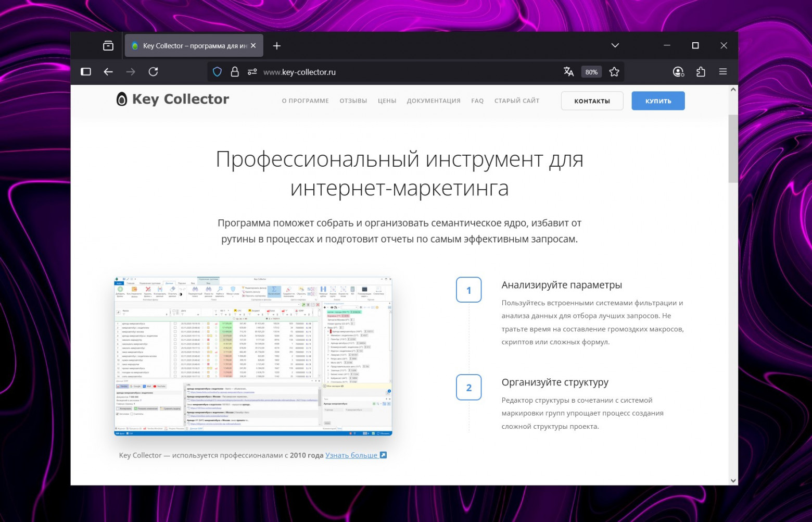Open the browser hamburger menu
The width and height of the screenshot is (812, 522).
[x=723, y=72]
